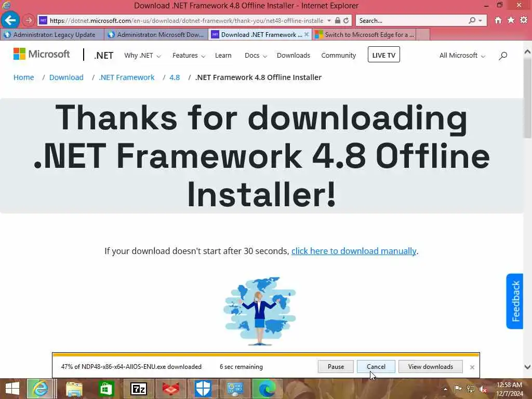Dismiss the download notification bar
532x399 pixels.
tap(472, 367)
